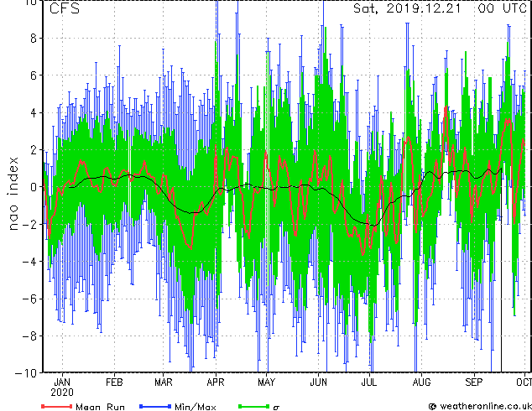Viewport: 532px width, 411px height.
Task: Click the y-axis value 6
Action: pyautogui.click(x=34, y=75)
